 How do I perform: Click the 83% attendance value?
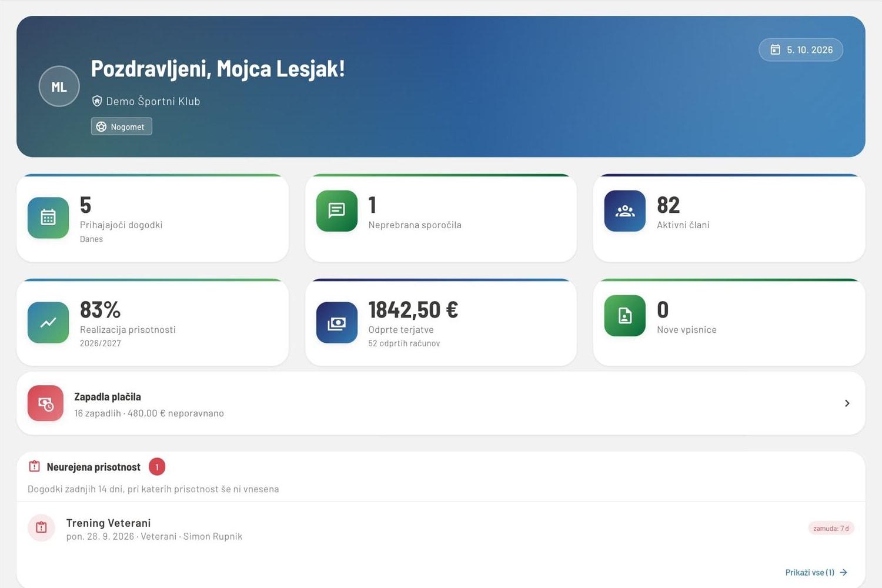click(101, 310)
